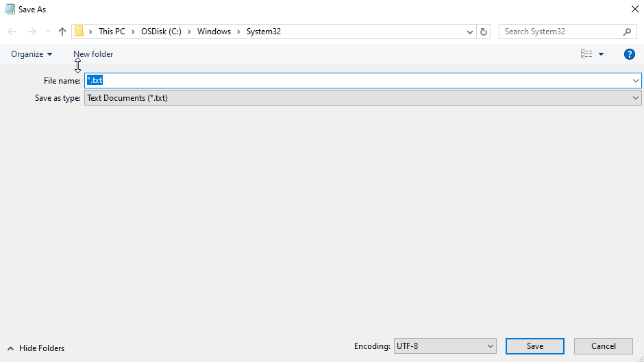Click the Forward navigation arrow
The image size is (644, 362).
pos(32,32)
